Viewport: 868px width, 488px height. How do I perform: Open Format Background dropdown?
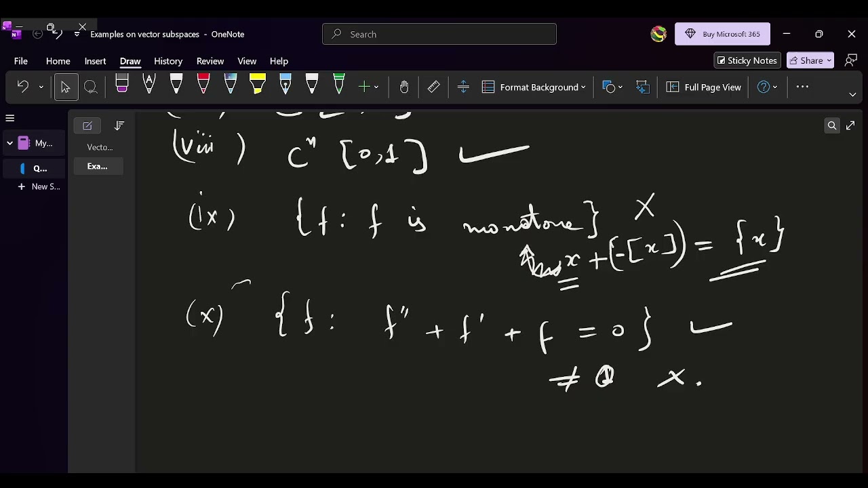pyautogui.click(x=534, y=87)
